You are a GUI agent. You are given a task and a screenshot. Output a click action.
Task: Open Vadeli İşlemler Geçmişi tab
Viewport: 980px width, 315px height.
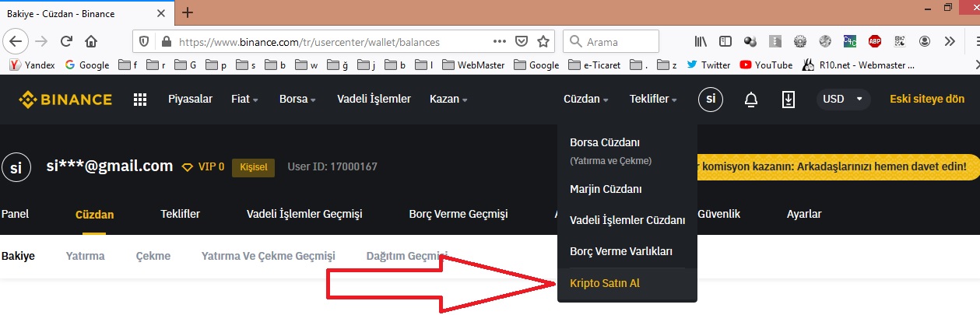pyautogui.click(x=304, y=214)
